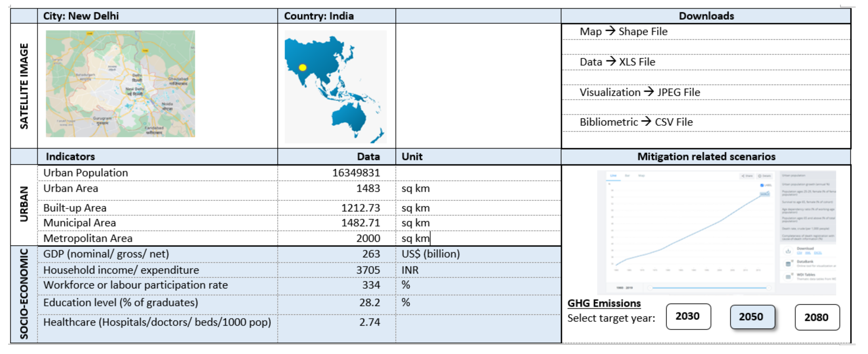Switch to the Bar chart tab
The height and width of the screenshot is (354, 868).
coord(628,176)
